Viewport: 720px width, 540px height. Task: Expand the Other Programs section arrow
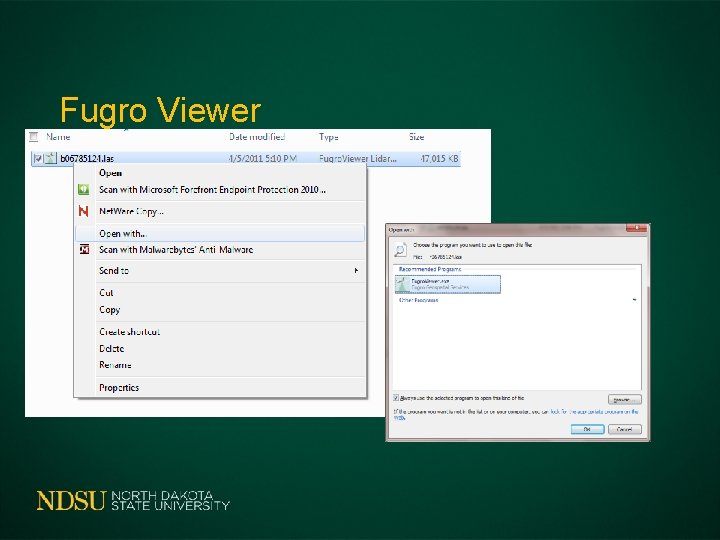point(634,300)
